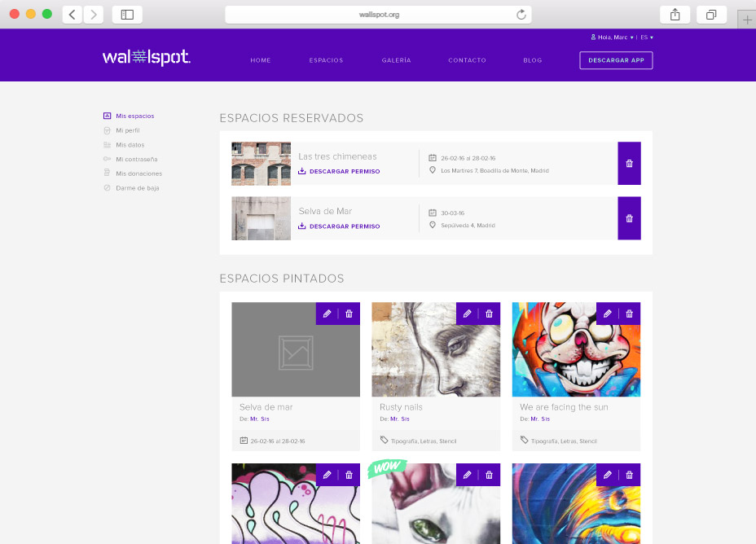Screen dimensions: 756x544
Task: Go to the Espacios menu item
Action: point(326,60)
